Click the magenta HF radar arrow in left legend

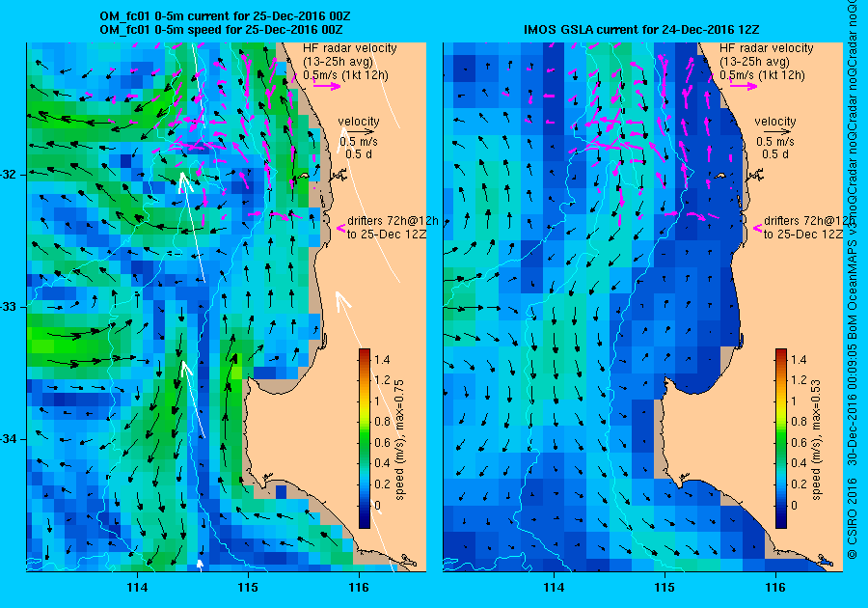(327, 86)
